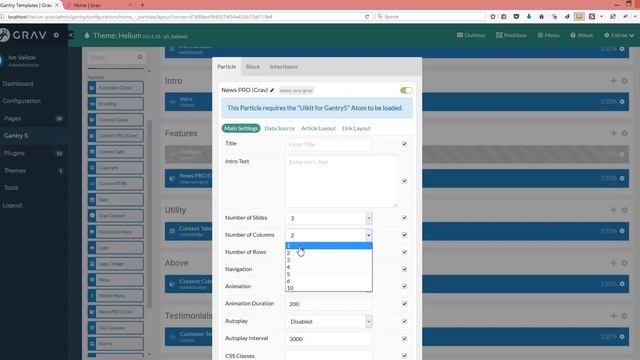The width and height of the screenshot is (640, 360).
Task: Click the browser reload button
Action: (367, 17)
